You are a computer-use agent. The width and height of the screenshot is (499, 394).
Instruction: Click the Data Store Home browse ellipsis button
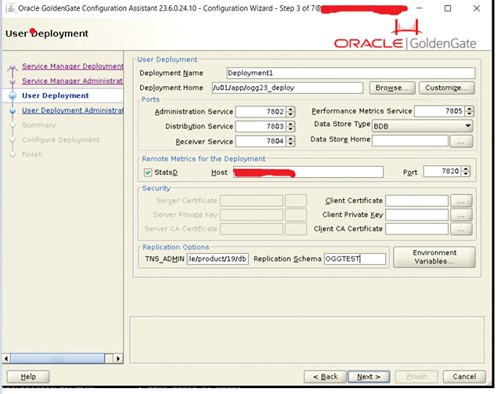point(461,141)
